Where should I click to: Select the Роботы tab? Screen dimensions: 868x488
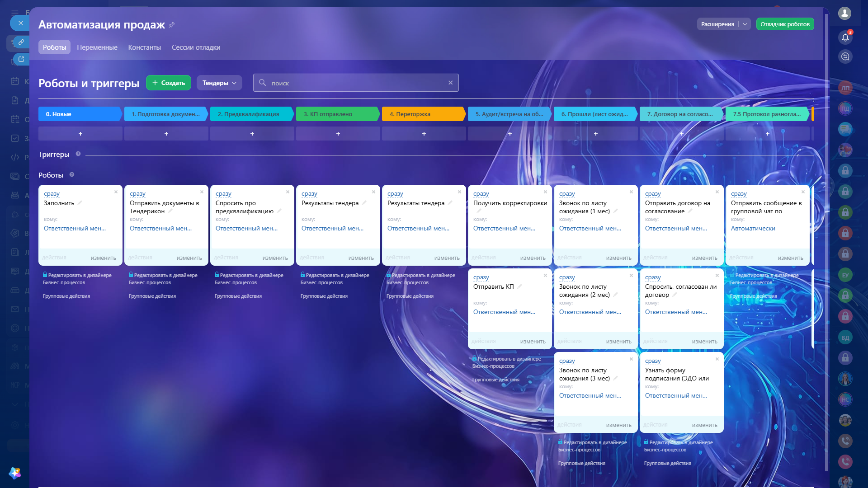click(x=54, y=47)
